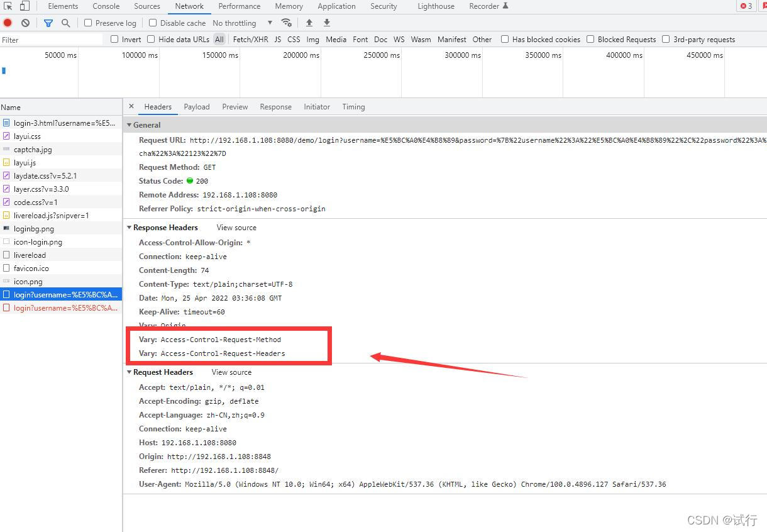Check the Hide data URLs checkbox
Viewport: 767px width, 532px height.
[x=151, y=39]
